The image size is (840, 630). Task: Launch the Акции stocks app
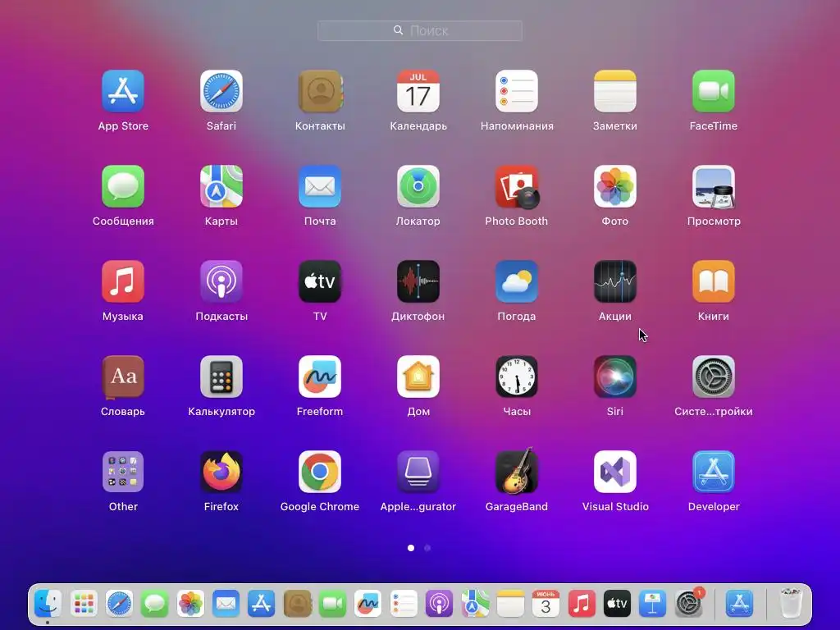coord(615,281)
